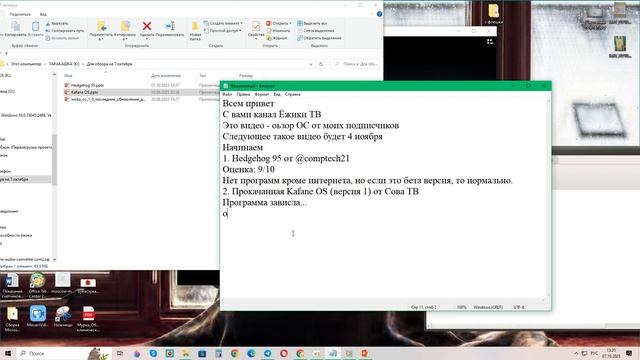The height and width of the screenshot is (360, 640).
Task: Switch to Поделиться ribbon tab
Action: (x=20, y=14)
